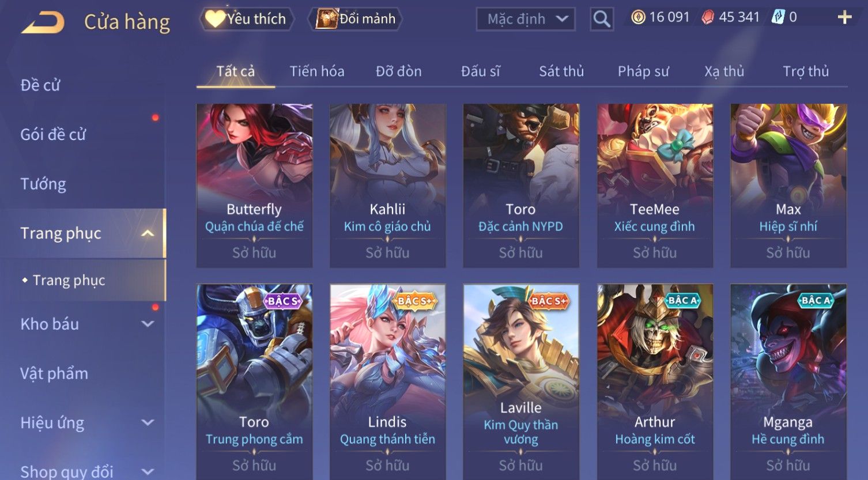Screen dimensions: 868x480
Task: Select Lindis Quang thánh tiễn skin card
Action: click(x=387, y=381)
